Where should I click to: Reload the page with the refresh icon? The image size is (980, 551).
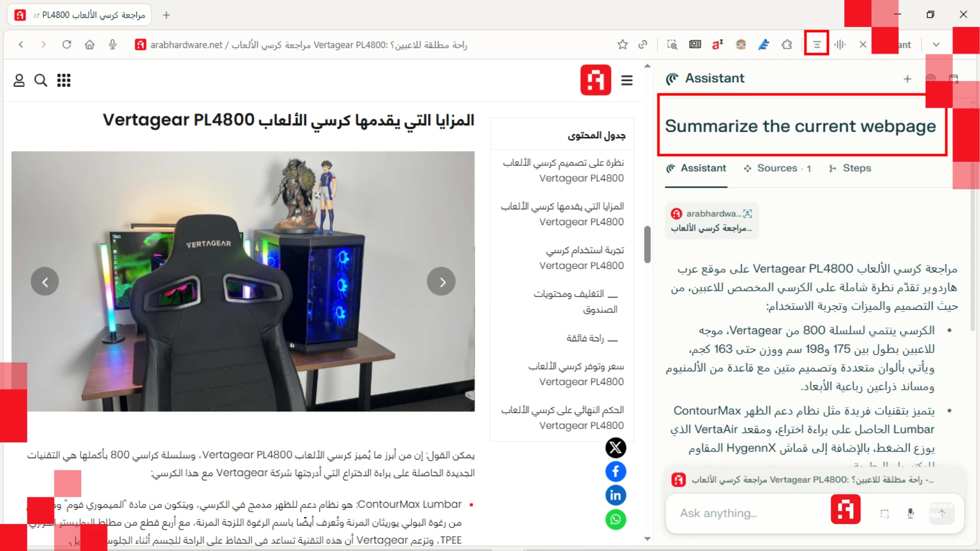(x=66, y=45)
